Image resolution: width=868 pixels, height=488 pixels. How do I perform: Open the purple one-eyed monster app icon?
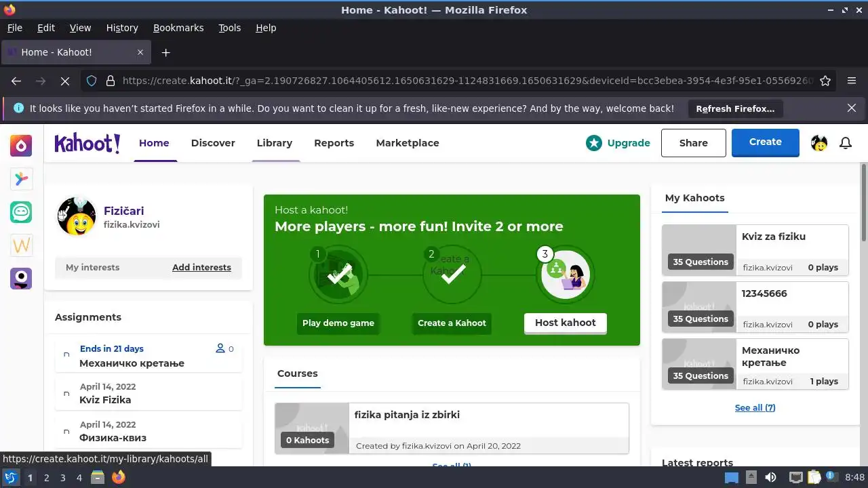click(21, 279)
